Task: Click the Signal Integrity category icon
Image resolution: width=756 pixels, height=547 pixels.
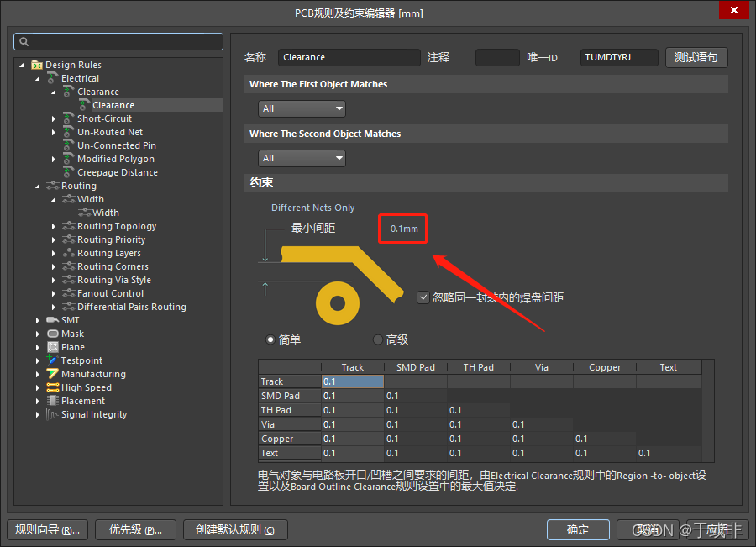Action: tap(53, 414)
